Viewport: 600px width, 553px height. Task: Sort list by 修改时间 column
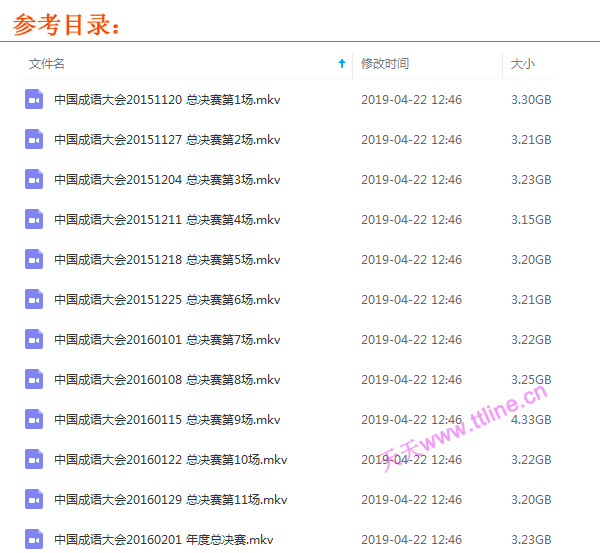(385, 64)
